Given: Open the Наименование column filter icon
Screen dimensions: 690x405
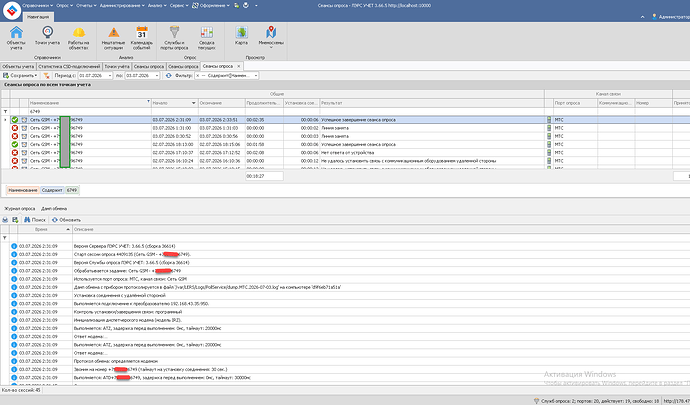Looking at the screenshot, I should [148, 101].
